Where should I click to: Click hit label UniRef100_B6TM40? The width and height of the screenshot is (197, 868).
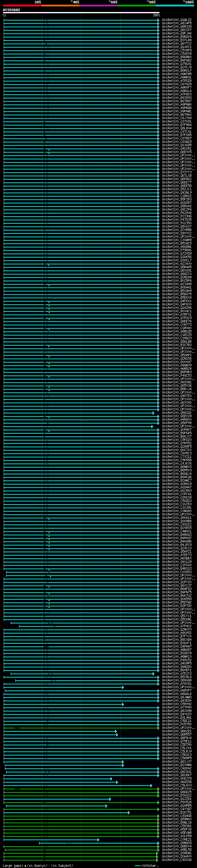(177, 115)
